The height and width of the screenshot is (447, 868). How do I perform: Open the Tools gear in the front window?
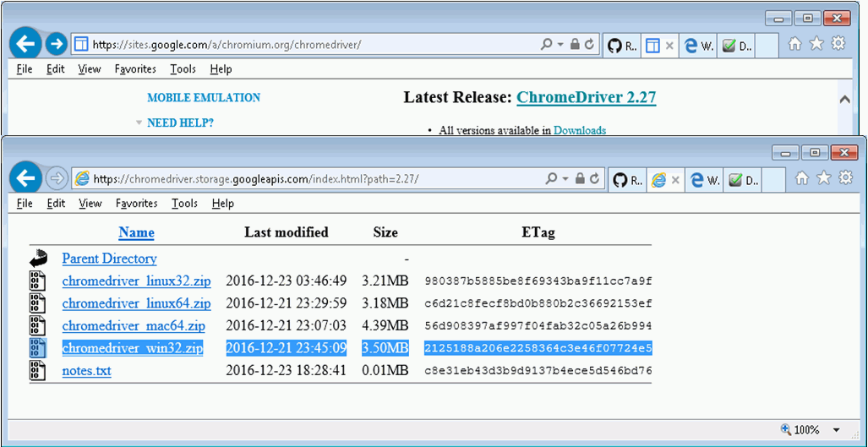point(845,177)
